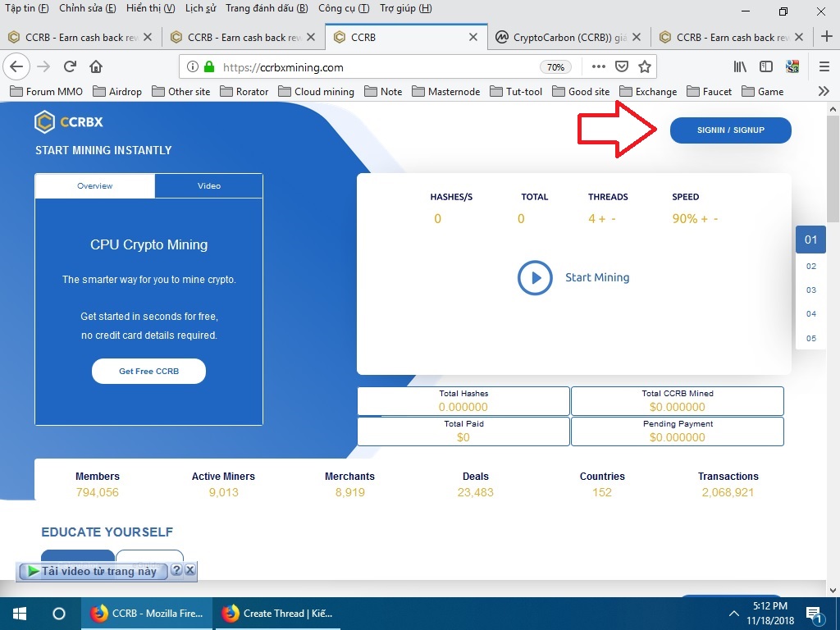The image size is (840, 630).
Task: Click the download video play icon
Action: pos(33,571)
